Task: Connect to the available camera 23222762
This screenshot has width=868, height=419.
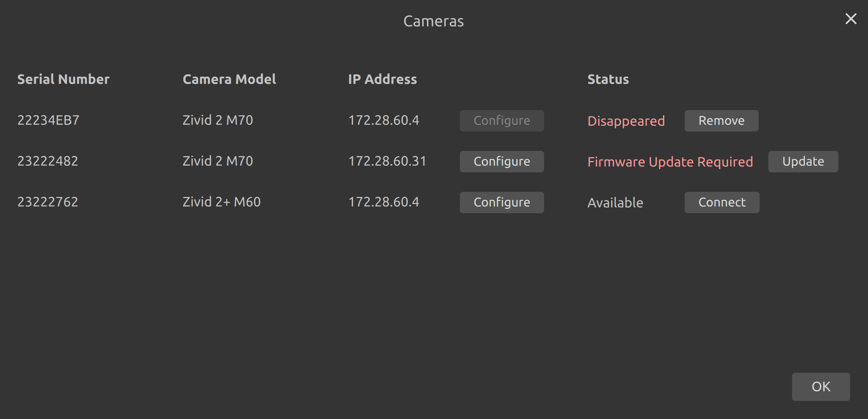Action: click(x=722, y=202)
